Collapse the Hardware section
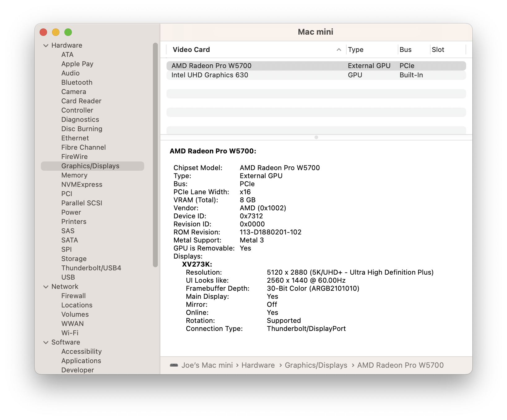 (46, 45)
